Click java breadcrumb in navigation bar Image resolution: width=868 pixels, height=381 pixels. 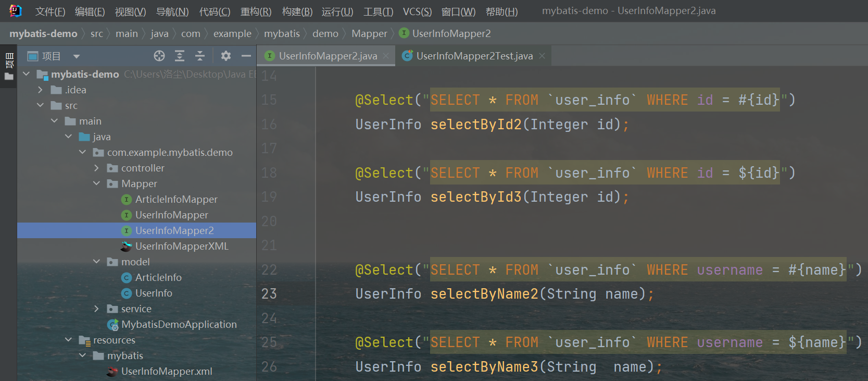(159, 33)
